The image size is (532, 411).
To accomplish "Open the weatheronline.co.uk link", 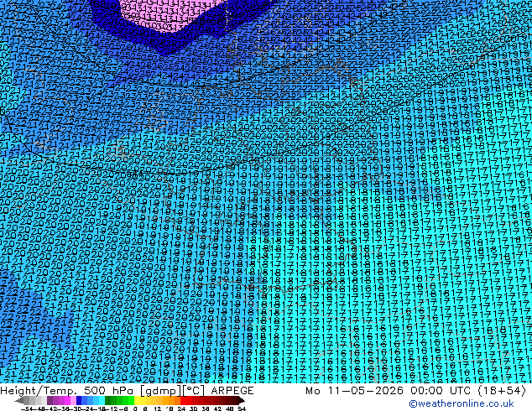I will 462,403.
